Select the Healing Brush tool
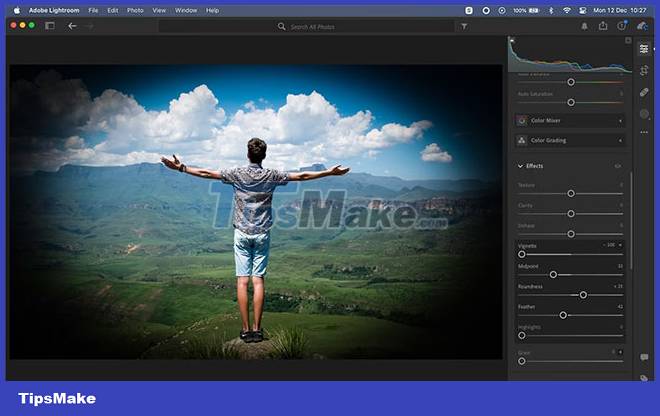This screenshot has height=416, width=660. pyautogui.click(x=644, y=92)
